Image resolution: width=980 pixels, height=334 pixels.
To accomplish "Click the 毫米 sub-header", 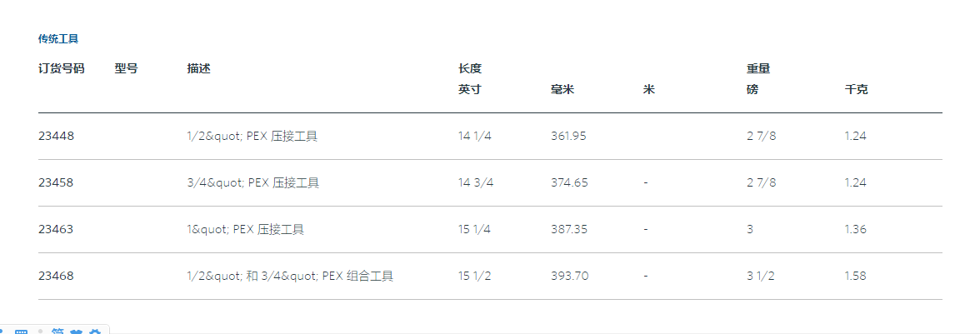I will coord(562,89).
